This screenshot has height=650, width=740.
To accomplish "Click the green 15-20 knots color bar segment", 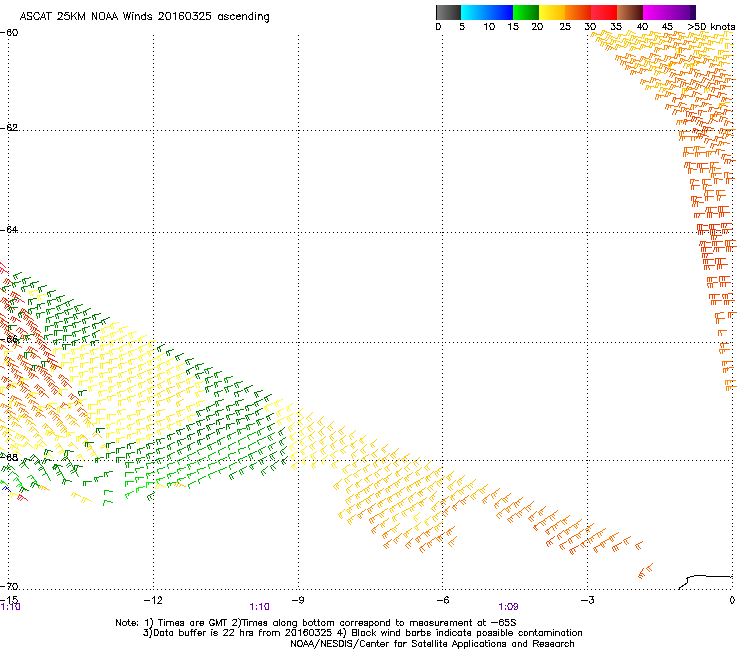I will click(526, 12).
